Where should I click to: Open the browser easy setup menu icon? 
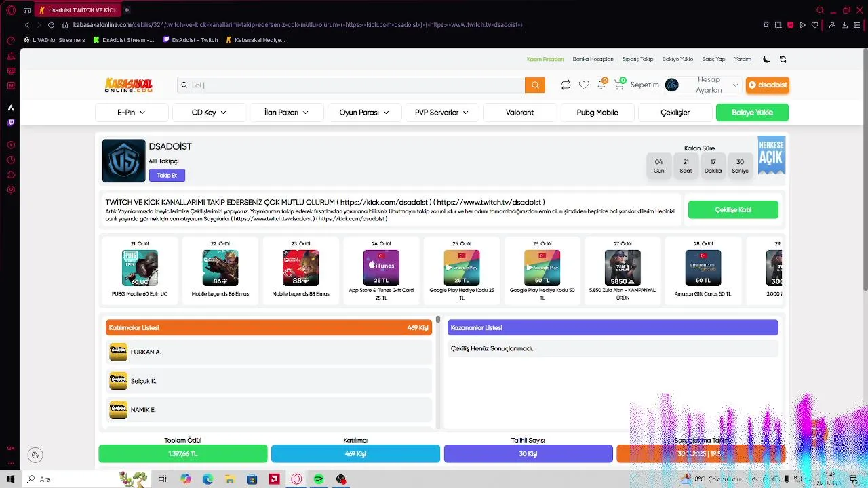[x=857, y=25]
